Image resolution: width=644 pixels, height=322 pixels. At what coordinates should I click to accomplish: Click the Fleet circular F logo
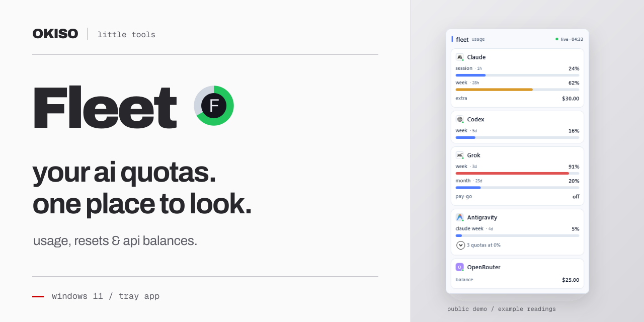click(x=214, y=106)
